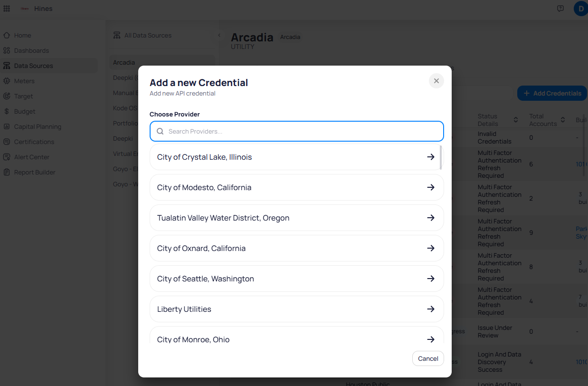Click the Target sidebar icon

(7, 96)
